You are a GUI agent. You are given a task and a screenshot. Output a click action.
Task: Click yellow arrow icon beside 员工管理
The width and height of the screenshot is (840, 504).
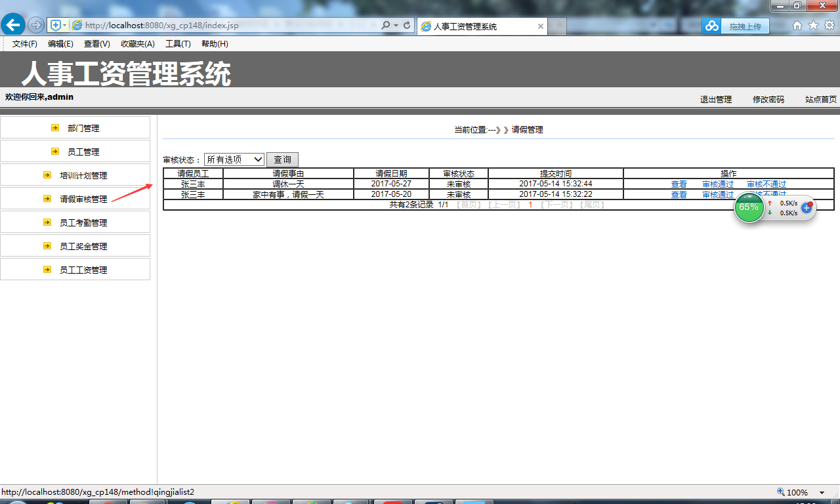click(x=55, y=152)
